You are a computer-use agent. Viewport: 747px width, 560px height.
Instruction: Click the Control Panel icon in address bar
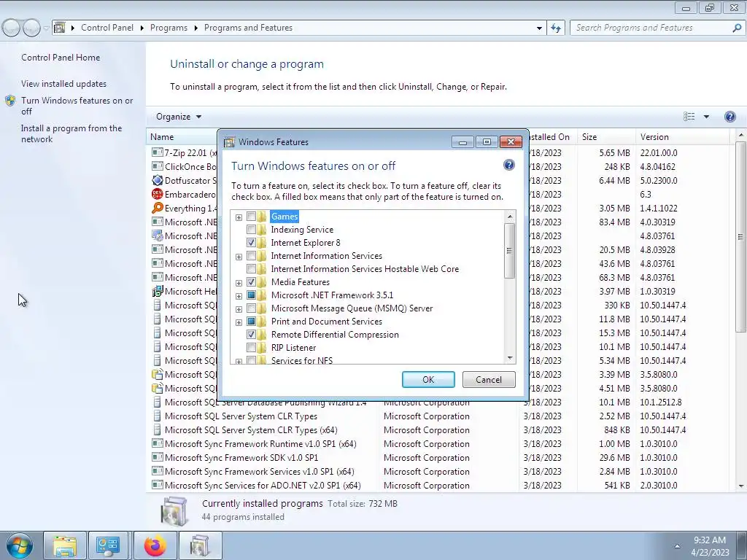pyautogui.click(x=60, y=28)
